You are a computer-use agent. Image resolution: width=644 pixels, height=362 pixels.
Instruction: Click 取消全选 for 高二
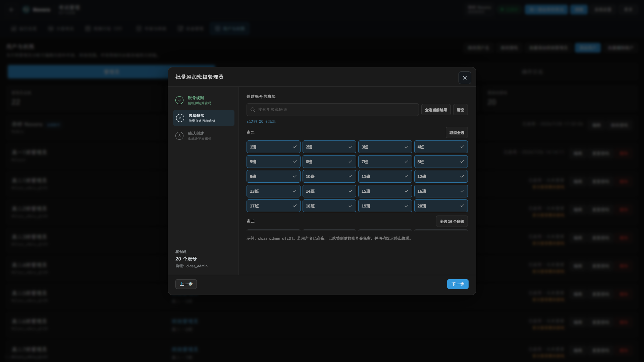pos(457,132)
